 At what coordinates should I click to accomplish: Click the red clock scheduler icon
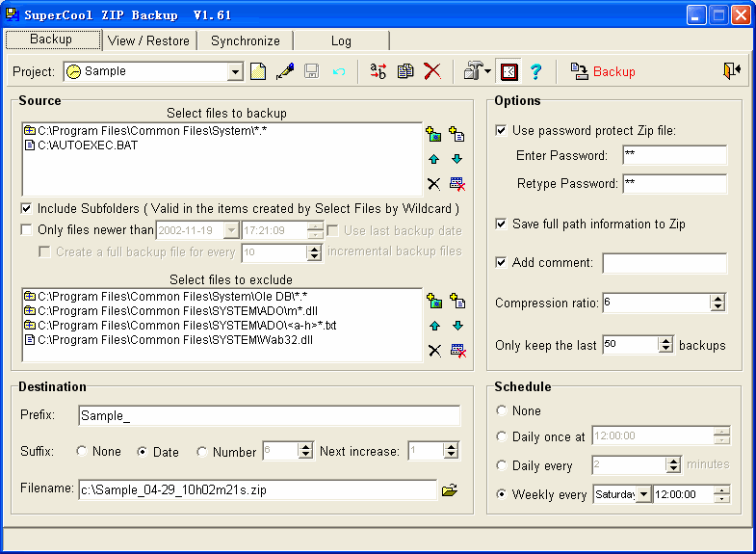[509, 72]
